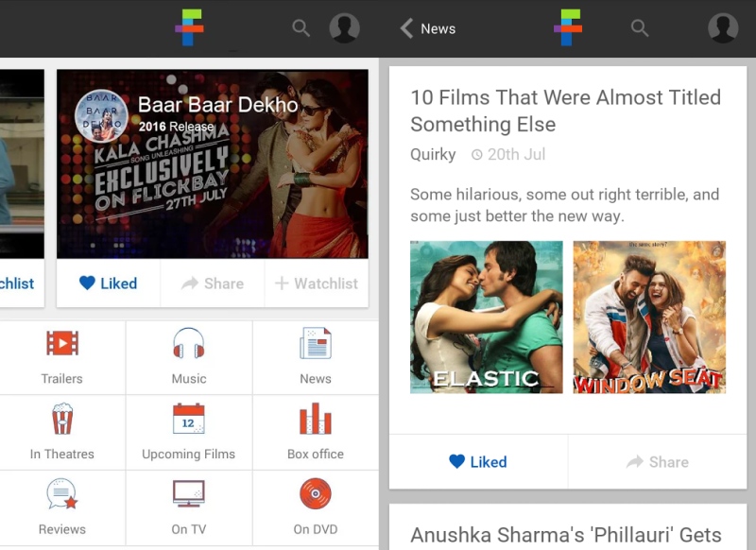This screenshot has width=756, height=550.
Task: Add Baar Baar Dekho to Watchlist
Action: pyautogui.click(x=317, y=284)
